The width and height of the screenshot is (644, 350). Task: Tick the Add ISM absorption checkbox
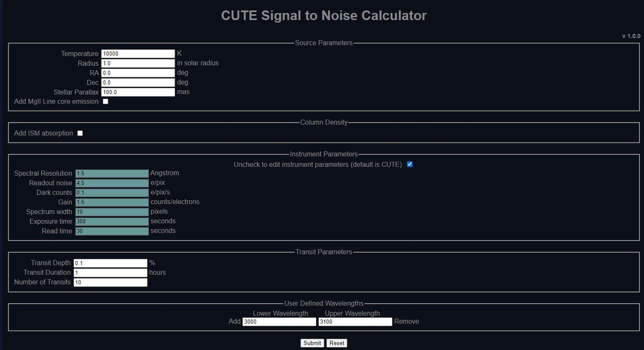(80, 133)
